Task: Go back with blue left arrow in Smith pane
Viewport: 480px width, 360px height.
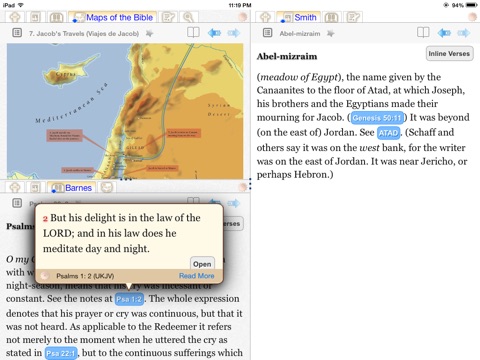Action: coord(444,33)
